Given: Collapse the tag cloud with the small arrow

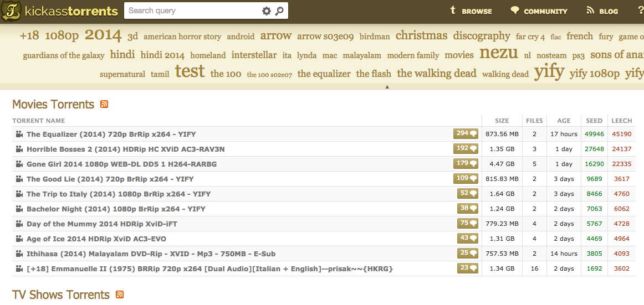Looking at the screenshot, I should [387, 86].
